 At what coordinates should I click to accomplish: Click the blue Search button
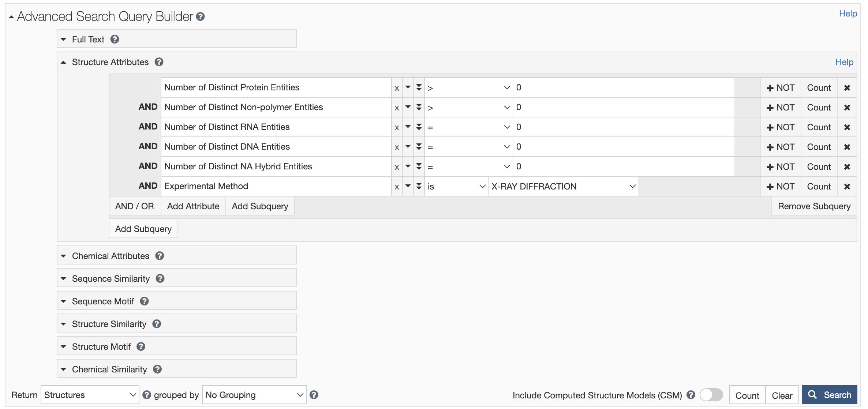coord(829,395)
